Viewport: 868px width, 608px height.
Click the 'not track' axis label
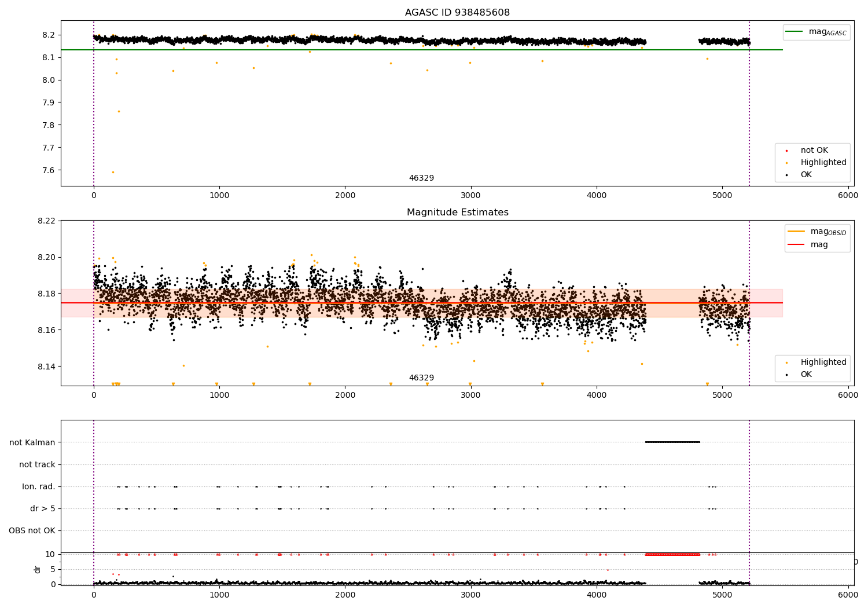(x=37, y=464)
